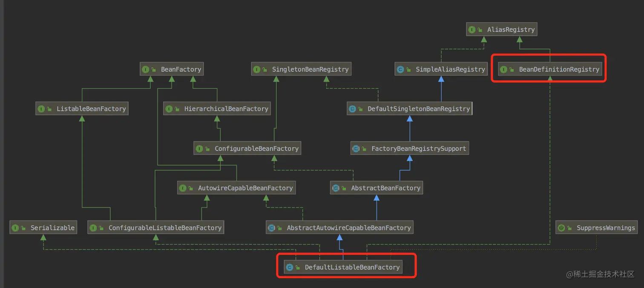Click the class icon on DefaultSingletonBeanRegistry node
The image size is (644, 288).
(x=352, y=109)
